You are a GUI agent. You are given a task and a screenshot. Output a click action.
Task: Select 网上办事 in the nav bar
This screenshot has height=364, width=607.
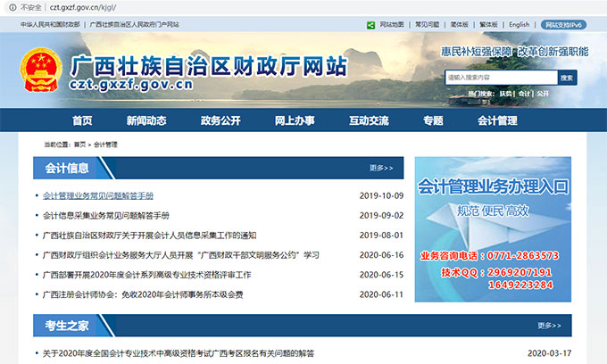294,120
